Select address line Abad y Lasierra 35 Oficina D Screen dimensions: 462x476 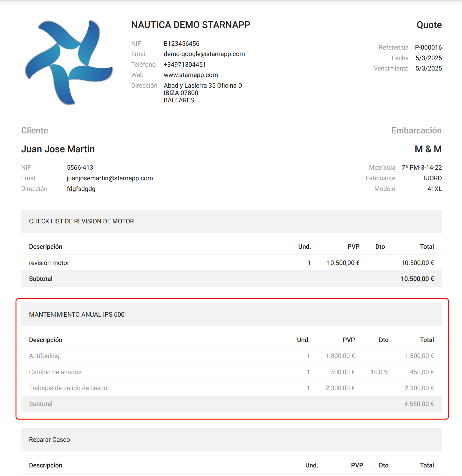pos(203,86)
